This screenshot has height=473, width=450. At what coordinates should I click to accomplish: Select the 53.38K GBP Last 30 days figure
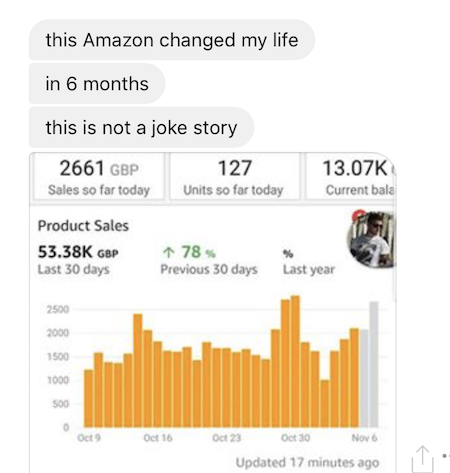[x=78, y=260]
